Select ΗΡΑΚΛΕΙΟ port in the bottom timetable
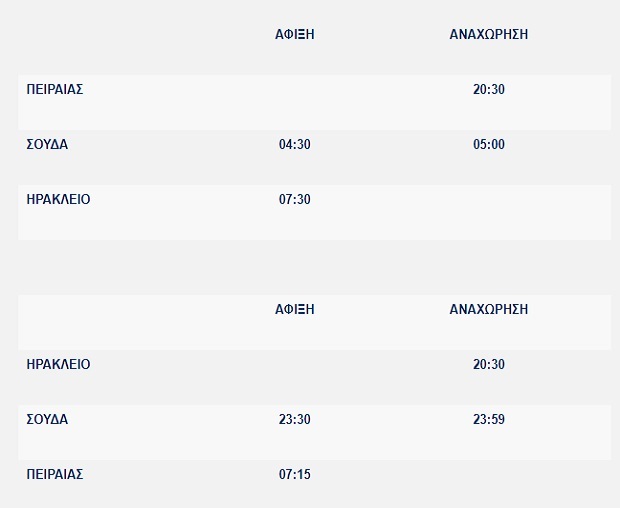Screen dimensions: 620x508 (x=58, y=364)
